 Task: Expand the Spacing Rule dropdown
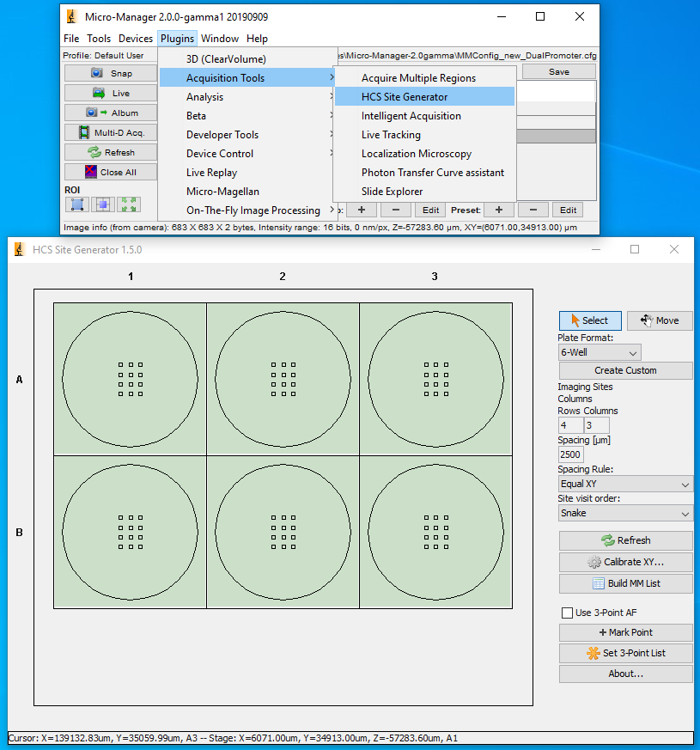[625, 485]
